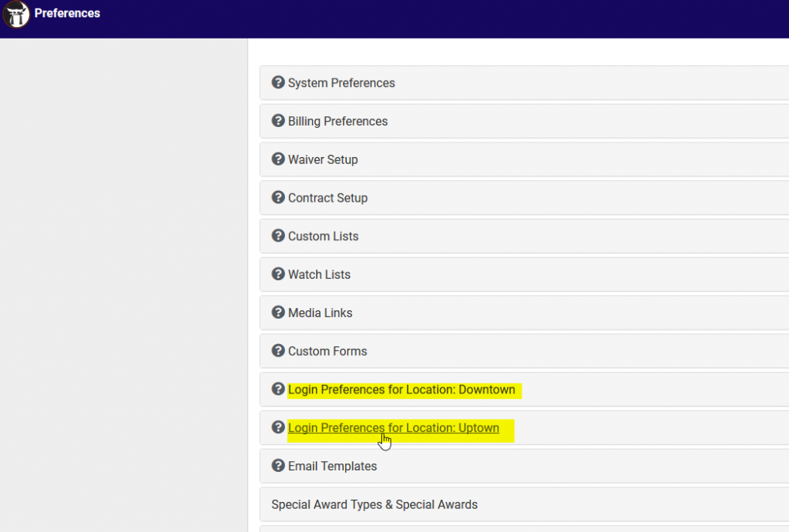Expand the Custom Forms section
This screenshot has width=789, height=532.
tap(327, 351)
